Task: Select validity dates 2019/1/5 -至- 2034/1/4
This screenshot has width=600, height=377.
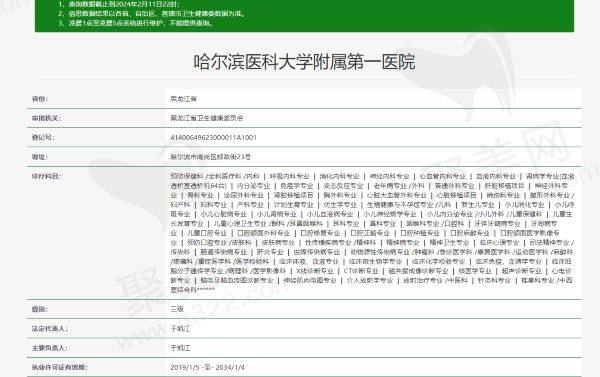Action: (207, 367)
